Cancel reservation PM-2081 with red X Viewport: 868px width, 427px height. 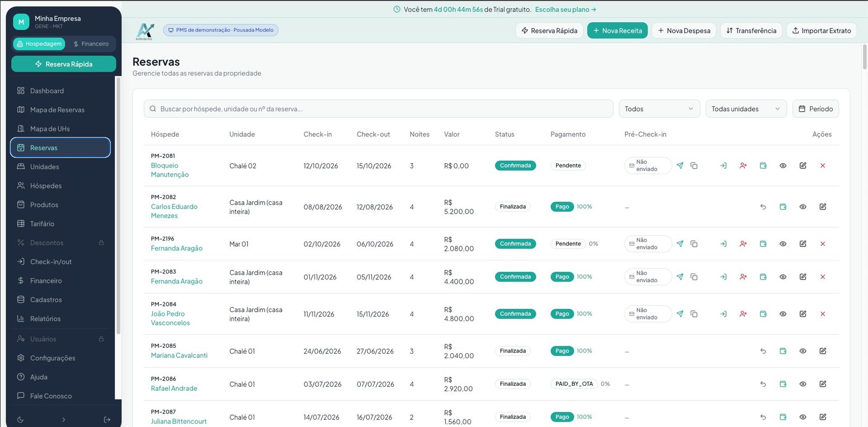pyautogui.click(x=822, y=165)
